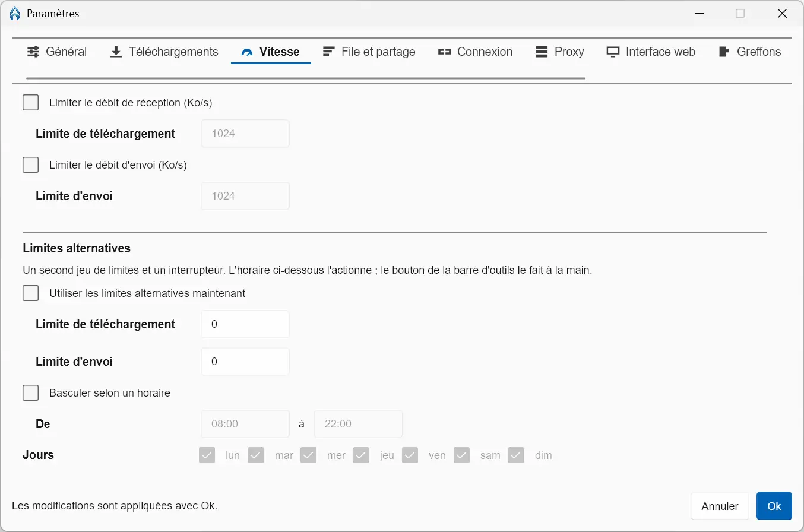Toggle the mer day checkbox
The width and height of the screenshot is (804, 532).
coord(308,455)
